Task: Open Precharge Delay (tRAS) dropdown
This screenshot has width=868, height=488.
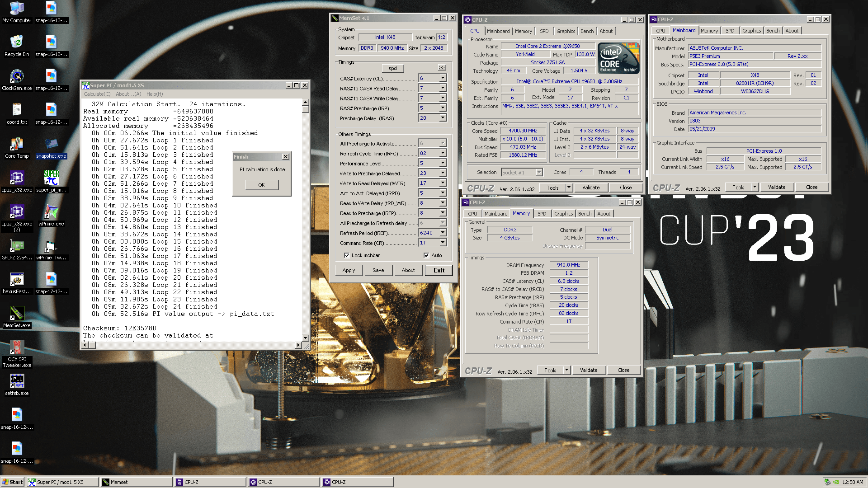Action: click(443, 118)
